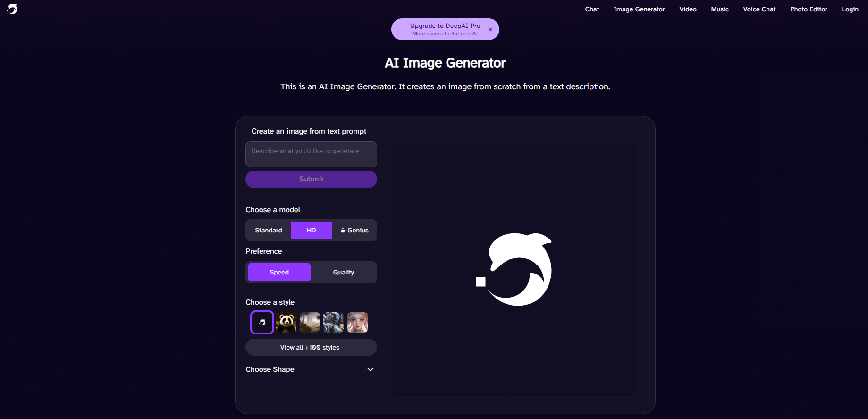The image size is (868, 419).
Task: Choose the panda style thumbnail
Action: pos(286,322)
